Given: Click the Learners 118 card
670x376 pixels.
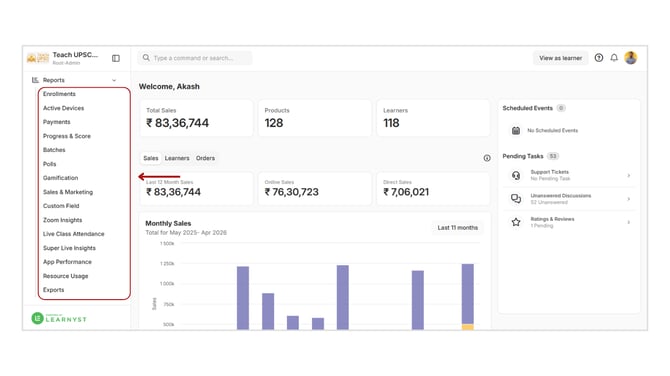Looking at the screenshot, I should (433, 118).
